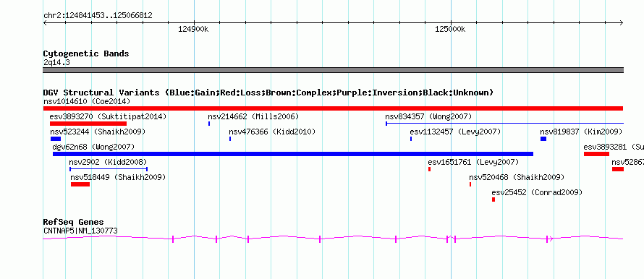Click the chr2:124841453..125066812 coordinate label
The image size is (644, 279).
coord(98,16)
